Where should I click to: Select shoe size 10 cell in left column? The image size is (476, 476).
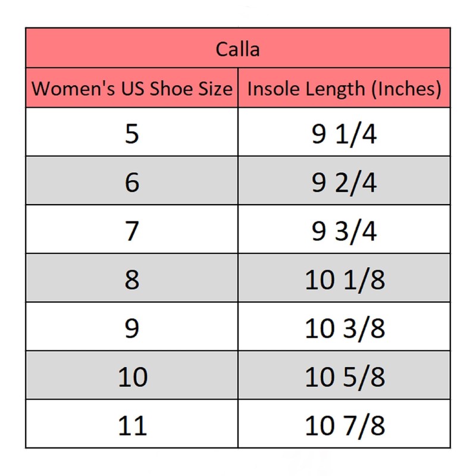131,377
